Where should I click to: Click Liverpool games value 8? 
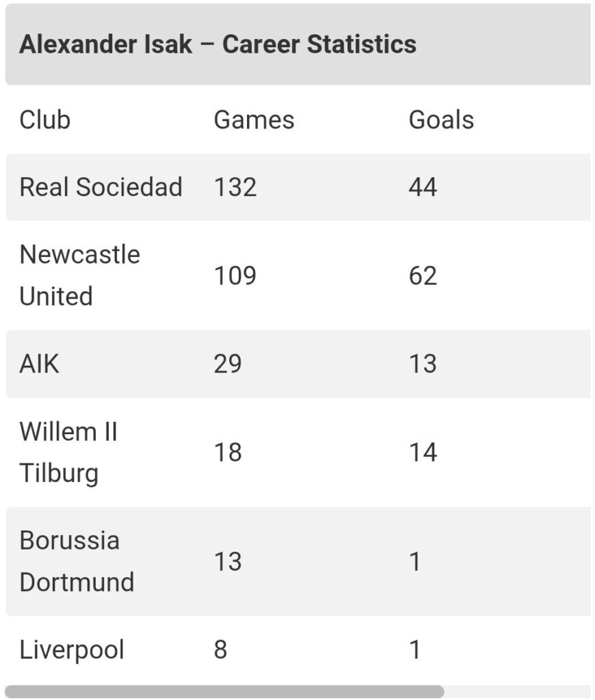coord(220,649)
